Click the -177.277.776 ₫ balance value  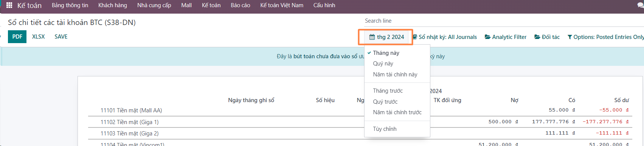[606, 122]
